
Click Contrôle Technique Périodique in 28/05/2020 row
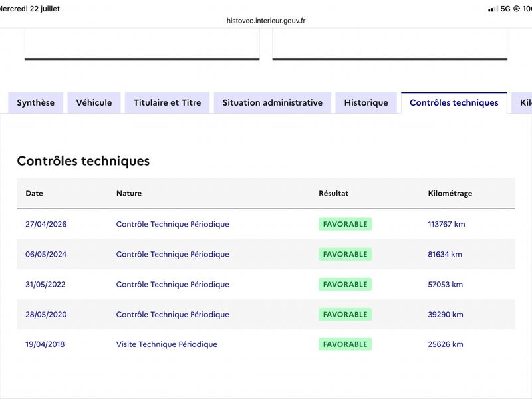(173, 315)
